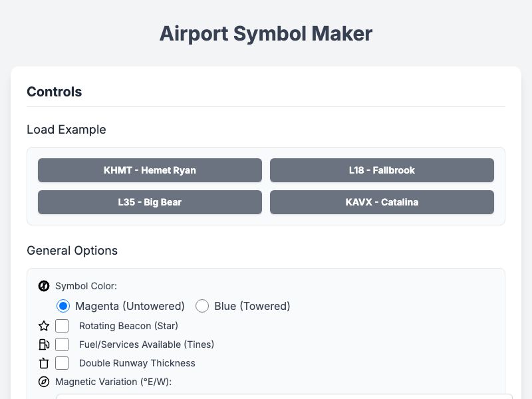
Task: Select the Magenta (Untowered) color option
Action: [63, 306]
